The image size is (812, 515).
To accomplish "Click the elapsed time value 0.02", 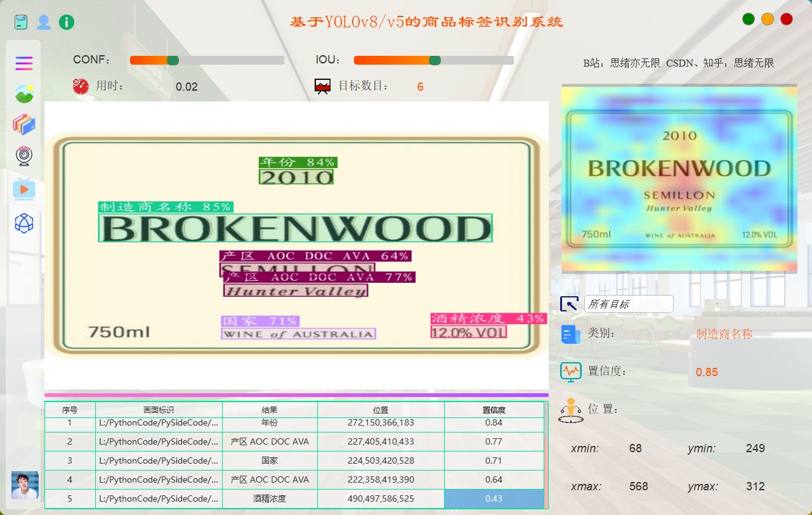I will pyautogui.click(x=187, y=87).
